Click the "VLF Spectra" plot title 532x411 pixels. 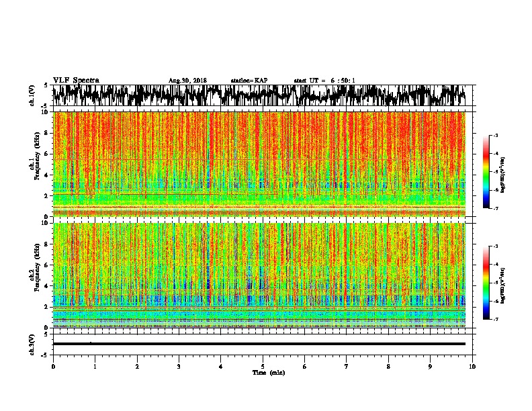[x=76, y=81]
